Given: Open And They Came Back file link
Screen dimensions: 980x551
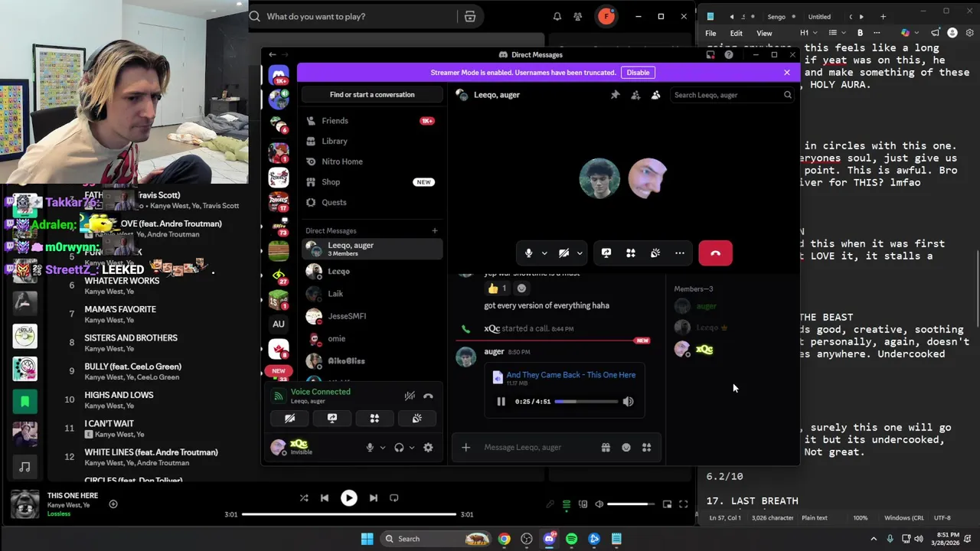Looking at the screenshot, I should click(570, 375).
